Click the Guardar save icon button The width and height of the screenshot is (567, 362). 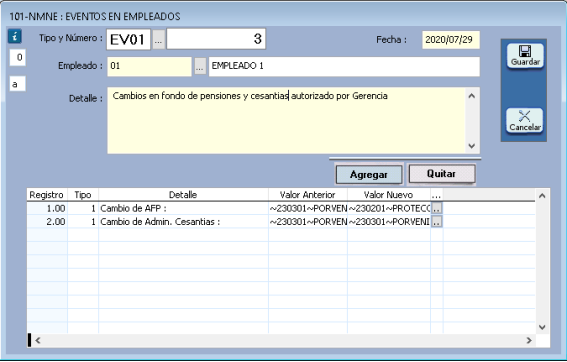tap(525, 56)
